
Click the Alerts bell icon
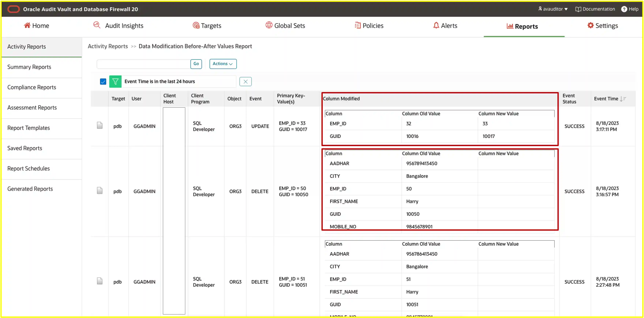tap(436, 25)
